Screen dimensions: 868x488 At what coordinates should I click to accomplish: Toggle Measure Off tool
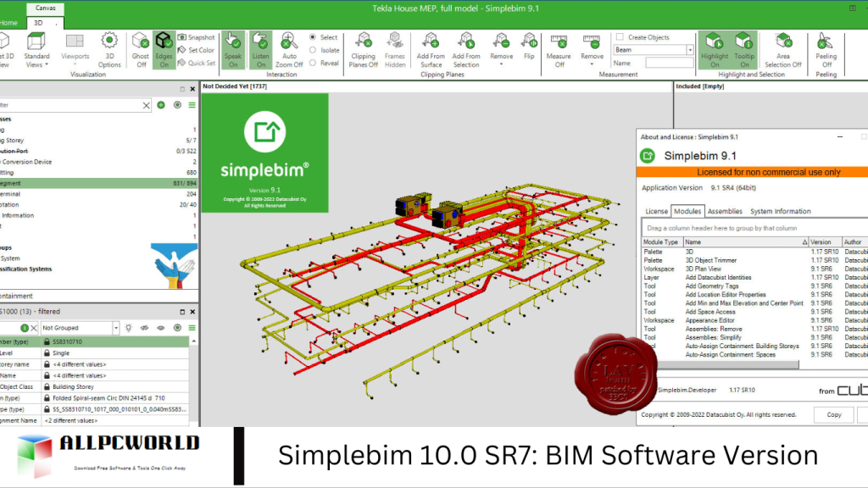(559, 50)
